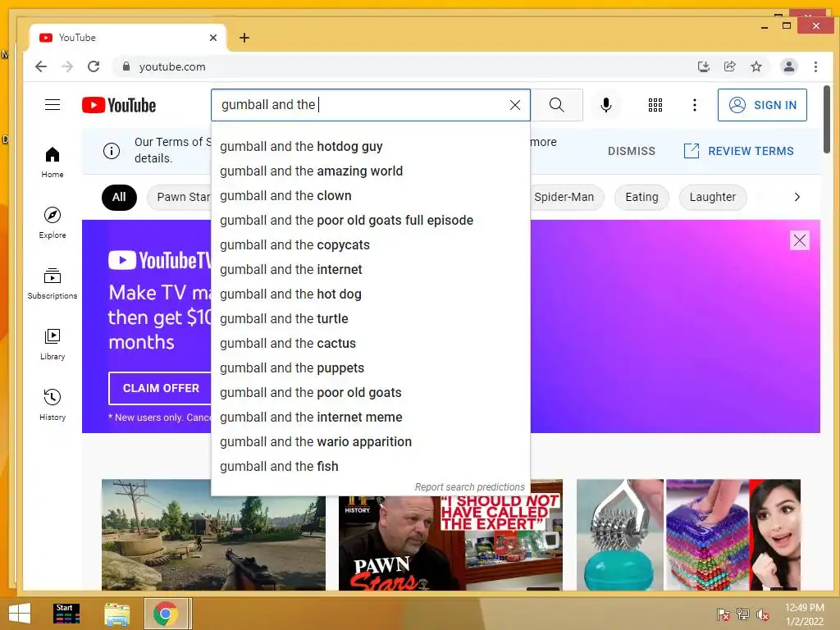
Task: Open the YouTube apps grid
Action: [655, 105]
